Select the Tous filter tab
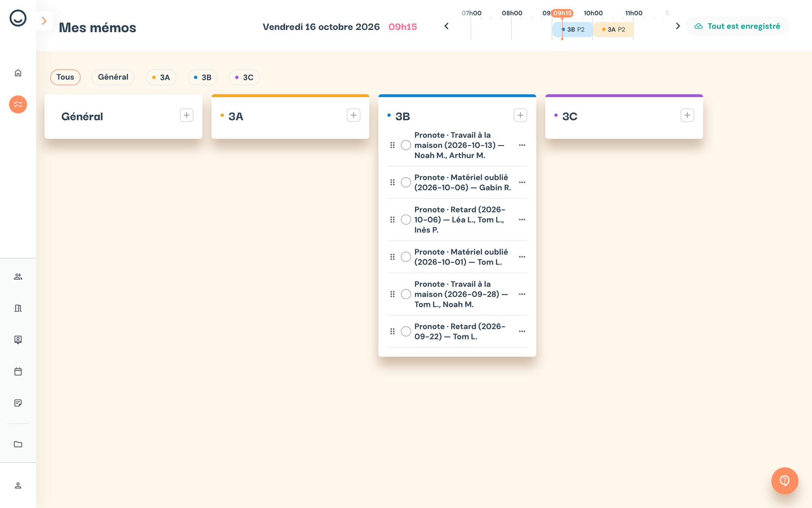The image size is (812, 508). click(65, 77)
